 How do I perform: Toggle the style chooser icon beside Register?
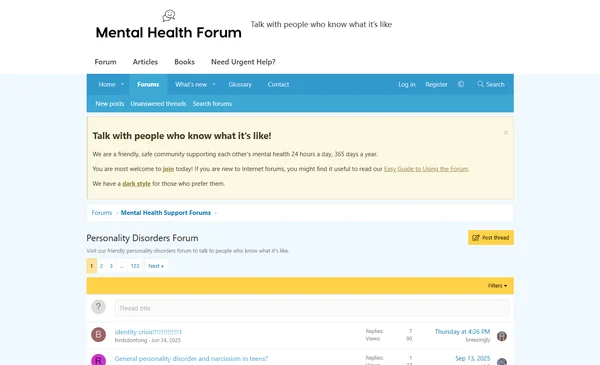(x=461, y=84)
